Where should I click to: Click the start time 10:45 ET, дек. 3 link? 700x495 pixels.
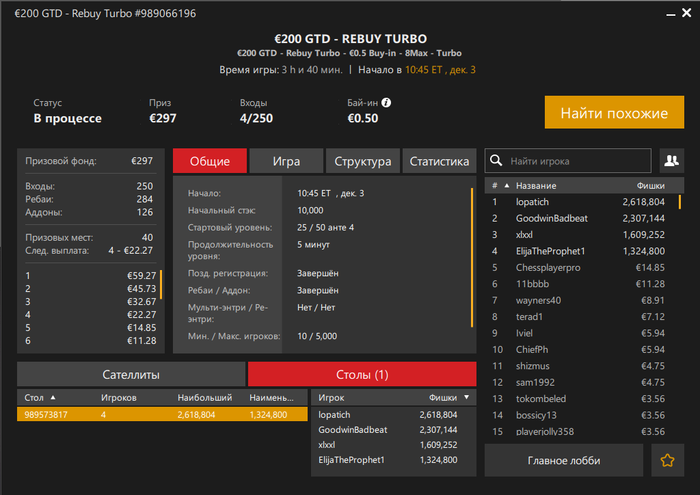440,70
